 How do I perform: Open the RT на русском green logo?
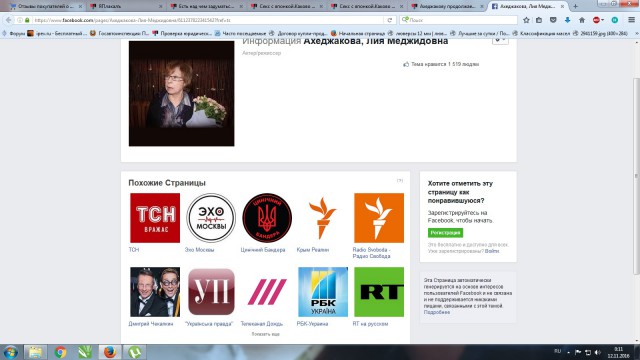point(379,292)
